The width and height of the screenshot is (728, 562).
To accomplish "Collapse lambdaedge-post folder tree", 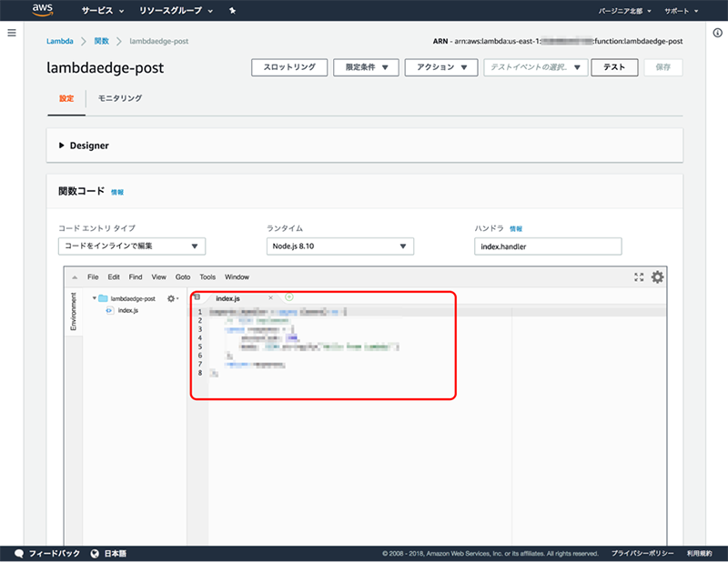I will [95, 298].
